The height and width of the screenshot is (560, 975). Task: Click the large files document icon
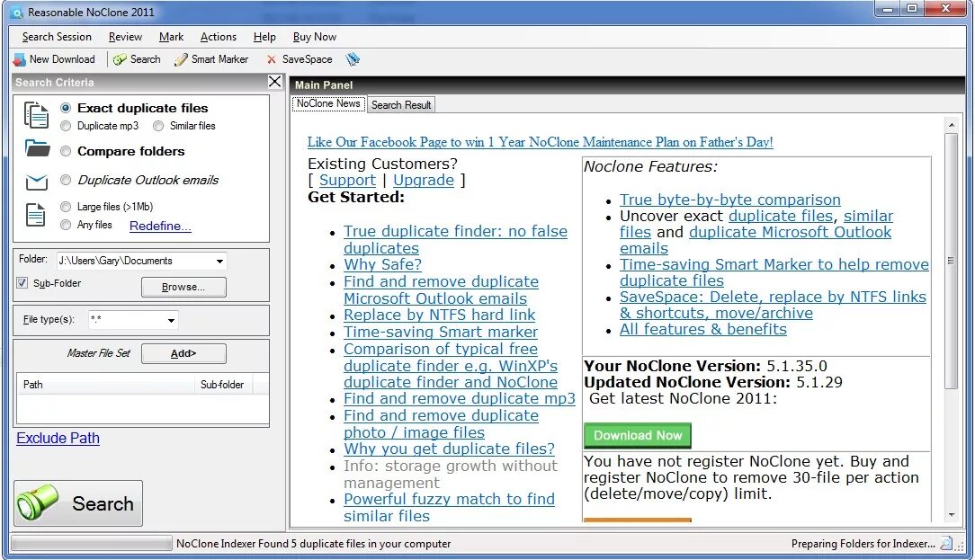click(x=35, y=215)
